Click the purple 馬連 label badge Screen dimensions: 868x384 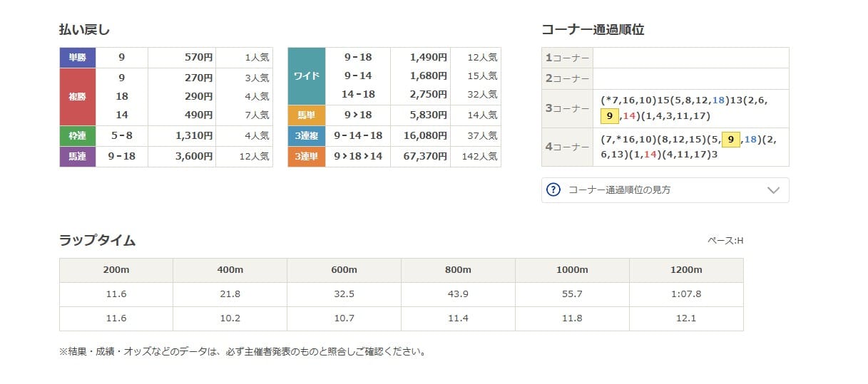click(78, 156)
